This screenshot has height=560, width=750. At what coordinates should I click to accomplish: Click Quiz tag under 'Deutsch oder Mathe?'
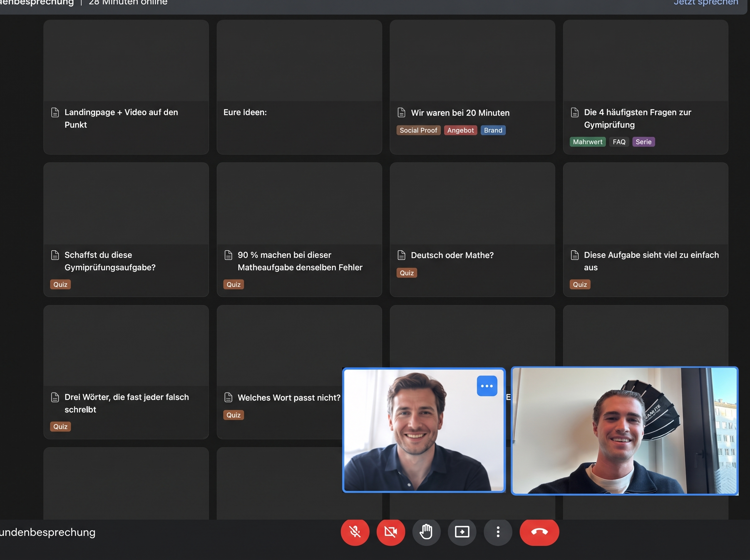click(x=407, y=273)
